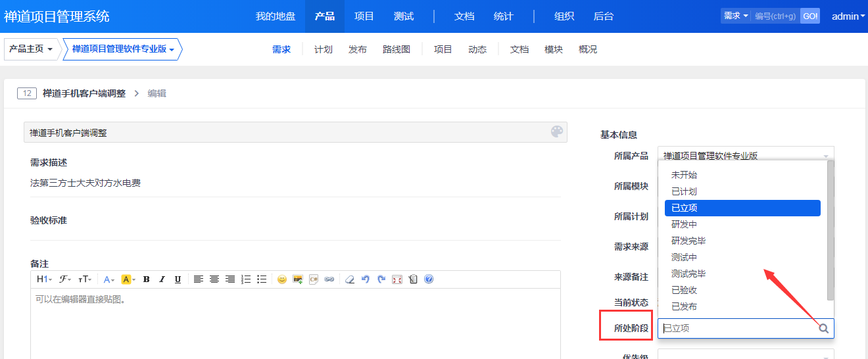Select 已计划 in stage dropdown
Screen dimensions: 868x359
742,191
